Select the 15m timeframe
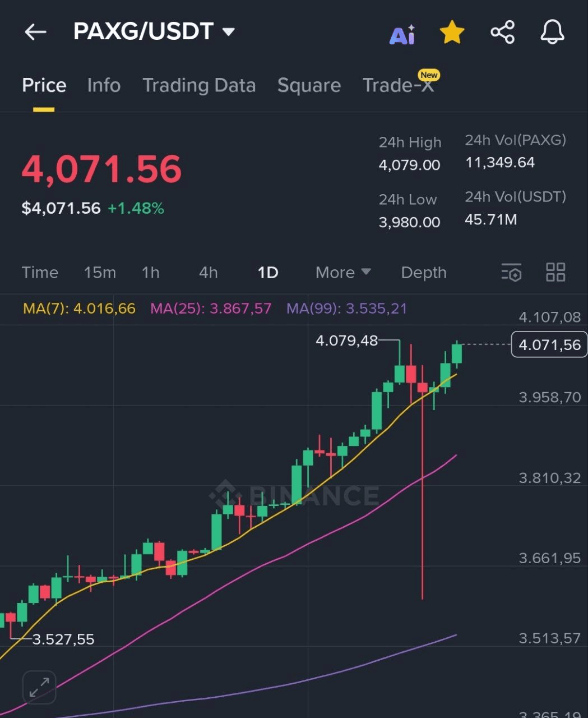Screen dimensions: 588x718 tap(100, 273)
